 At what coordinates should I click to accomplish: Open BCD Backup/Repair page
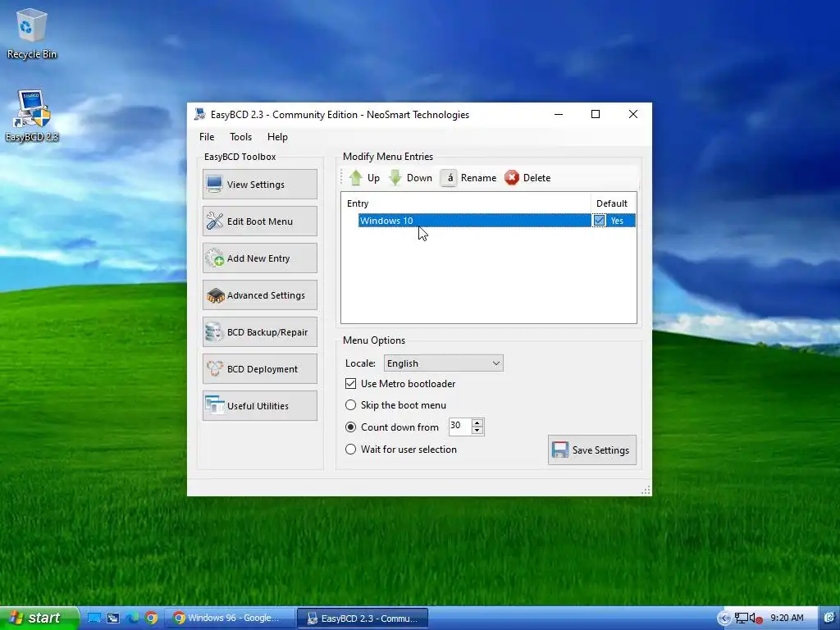tap(260, 332)
